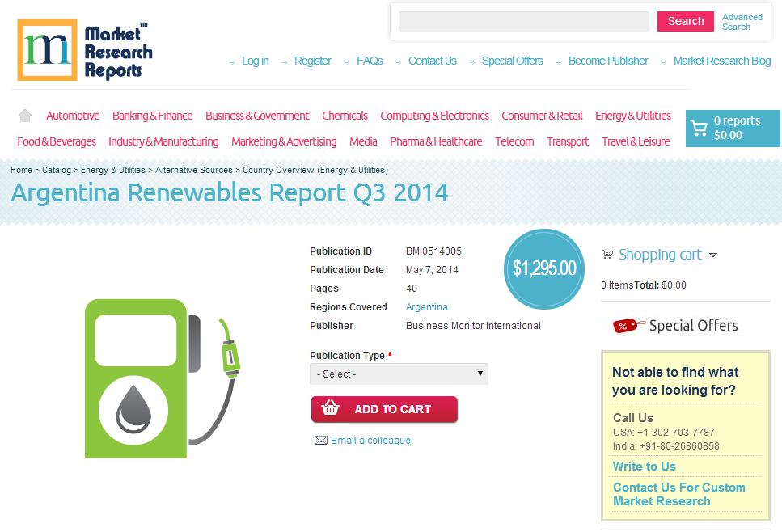Select the Business & Government category
This screenshot has height=532, width=782.
(257, 116)
